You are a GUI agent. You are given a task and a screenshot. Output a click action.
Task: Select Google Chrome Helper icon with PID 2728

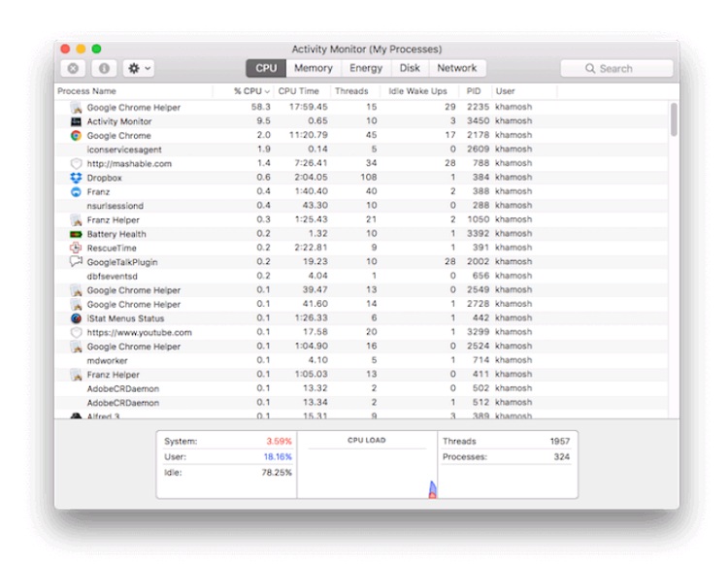click(76, 305)
